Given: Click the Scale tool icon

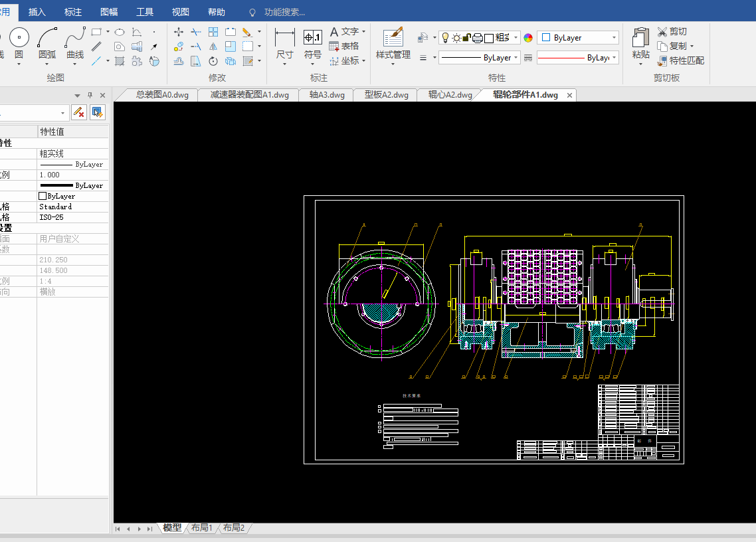Looking at the screenshot, I should click(231, 46).
